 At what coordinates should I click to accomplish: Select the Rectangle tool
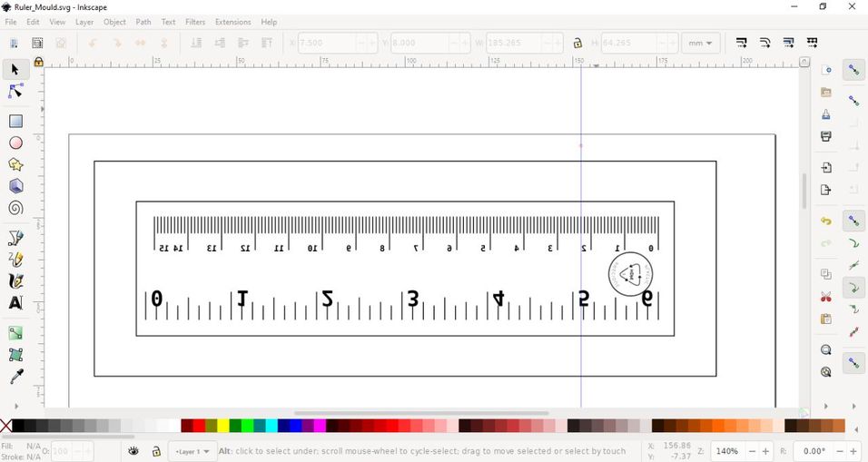pos(15,121)
